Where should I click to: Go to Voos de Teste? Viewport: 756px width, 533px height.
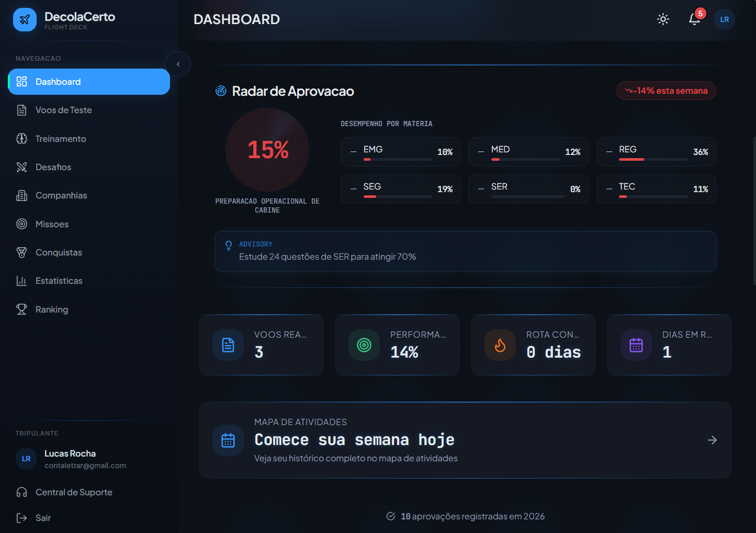[89, 110]
